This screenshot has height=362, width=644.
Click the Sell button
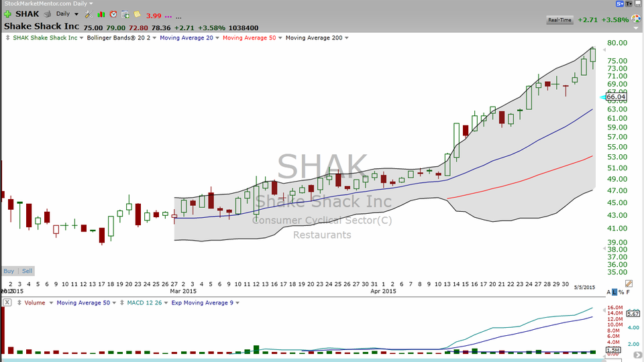point(27,271)
